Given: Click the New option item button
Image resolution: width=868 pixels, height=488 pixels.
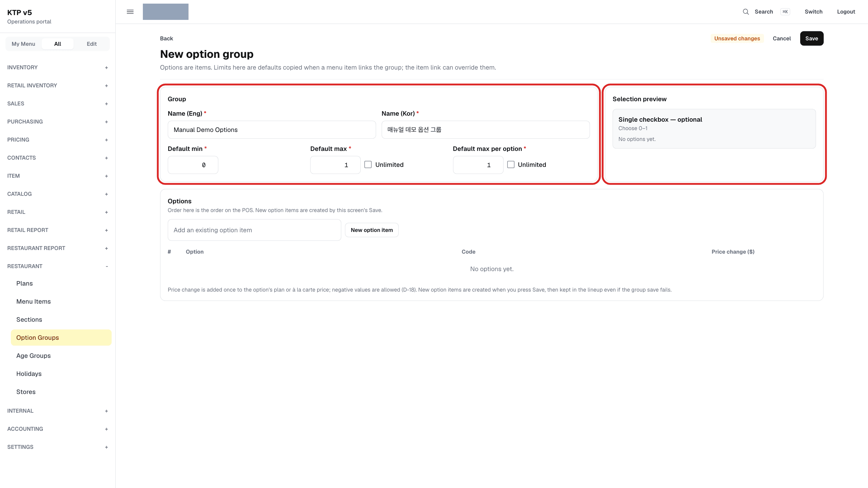Looking at the screenshot, I should [372, 230].
